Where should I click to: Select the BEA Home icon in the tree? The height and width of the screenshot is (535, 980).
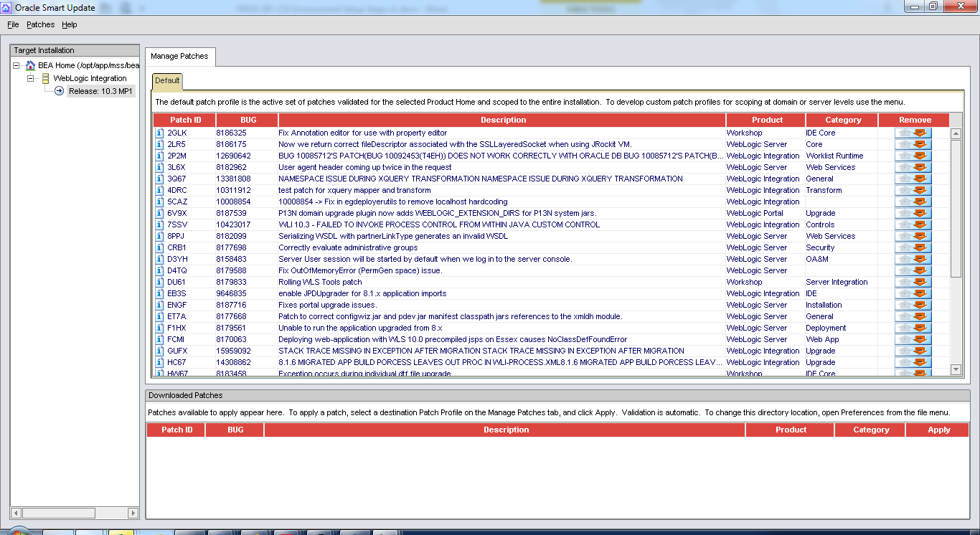[x=29, y=65]
